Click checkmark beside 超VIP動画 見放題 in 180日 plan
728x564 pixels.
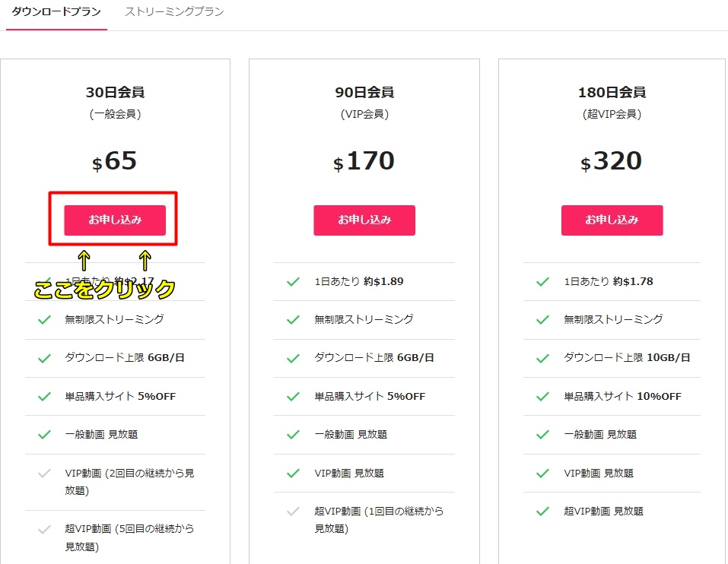click(542, 512)
